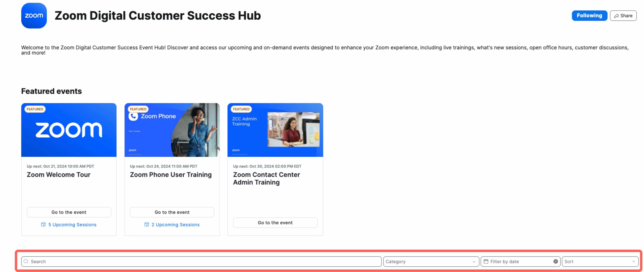Open Zoom Welcome Tour thumbnail image
644x272 pixels.
click(69, 130)
